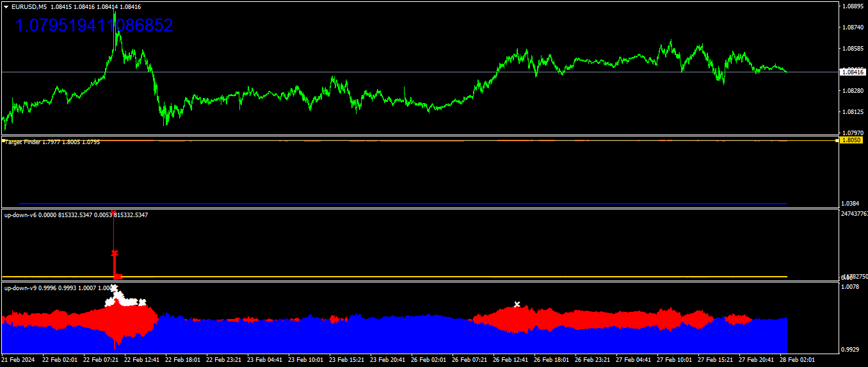The height and width of the screenshot is (367, 868).
Task: Click the 1.08895 price scale label
Action: pos(853,6)
